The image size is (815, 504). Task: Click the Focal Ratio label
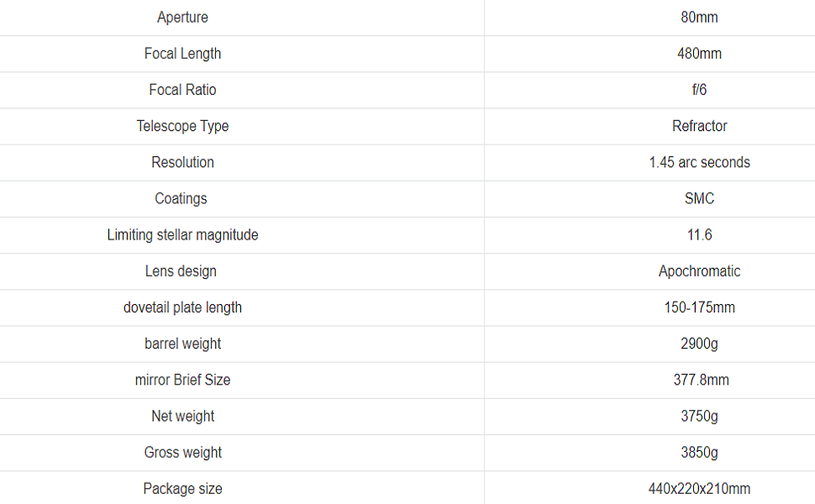182,90
